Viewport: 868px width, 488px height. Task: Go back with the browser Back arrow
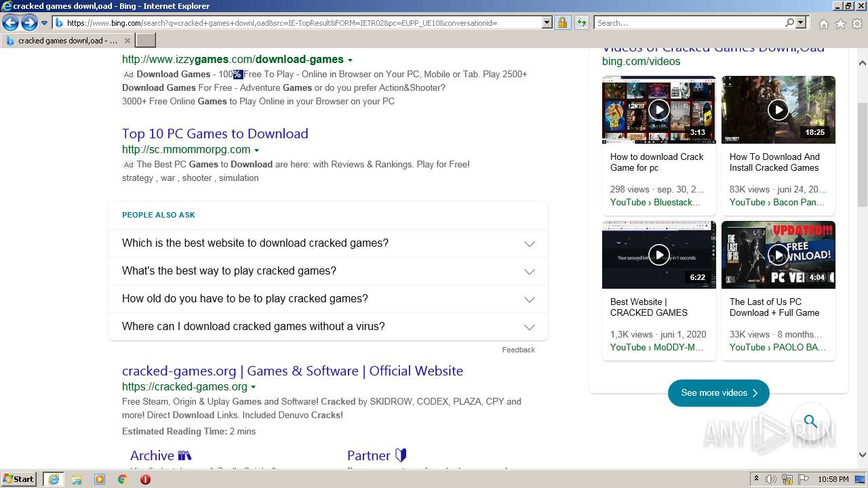point(10,23)
